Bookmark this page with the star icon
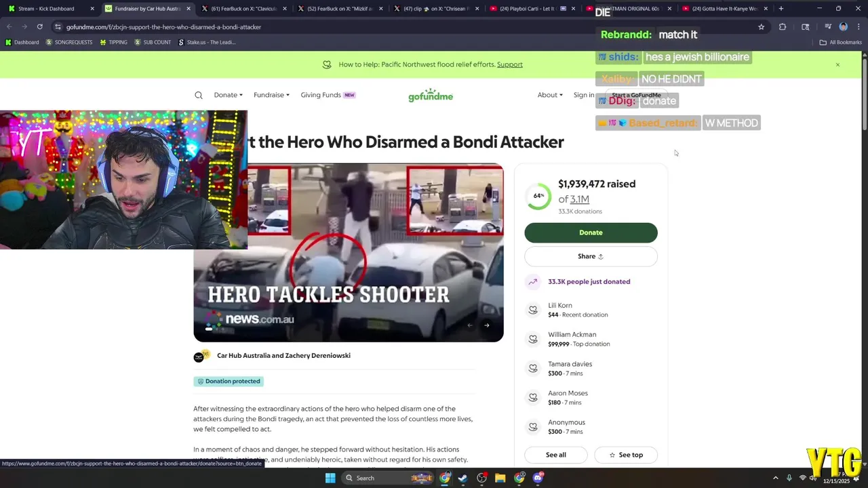The image size is (868, 488). [762, 26]
